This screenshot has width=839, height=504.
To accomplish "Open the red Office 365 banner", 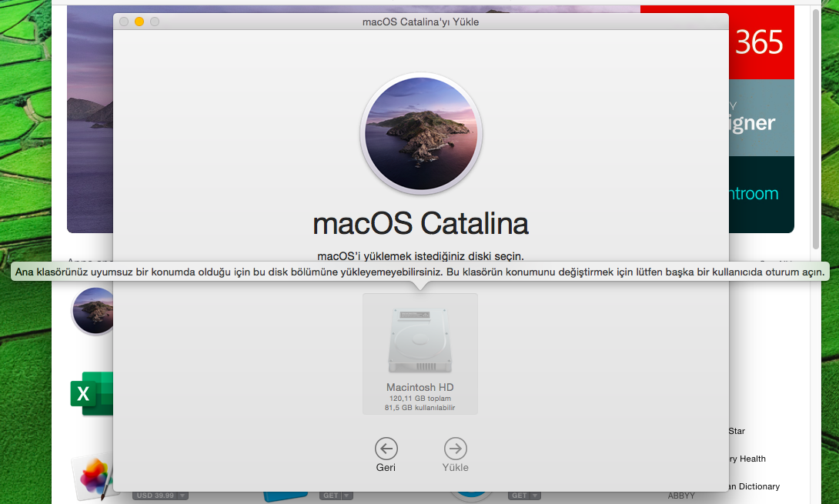I will pos(760,42).
